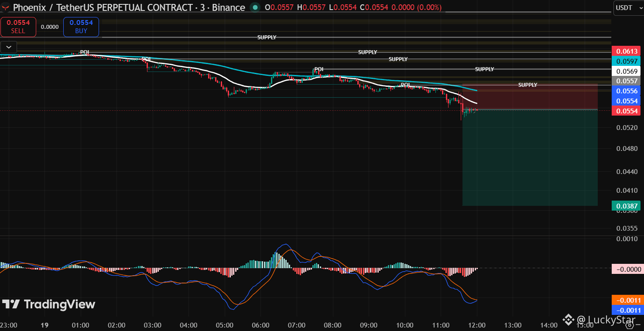644x331 pixels.
Task: Click the TradingView logo
Action: click(48, 304)
